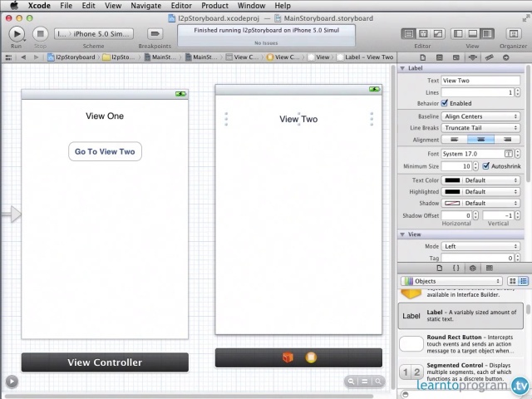Open the Quick Help inspector icon
532x399 pixels.
click(440, 57)
